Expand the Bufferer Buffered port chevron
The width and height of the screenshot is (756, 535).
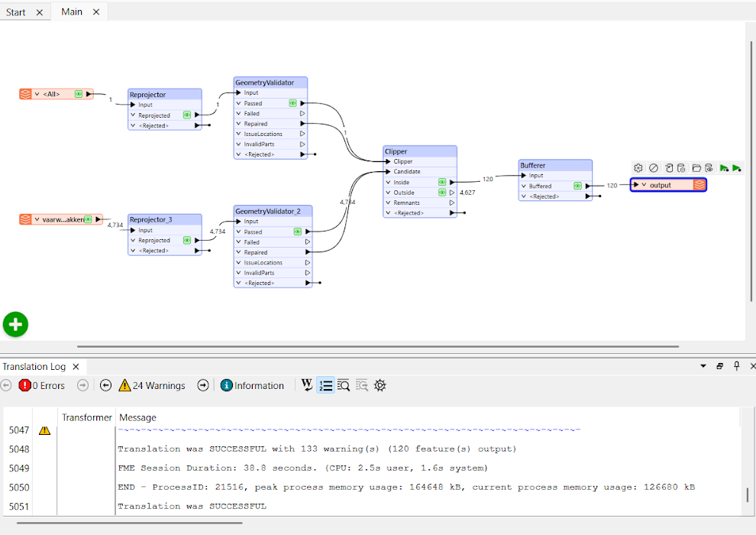pyautogui.click(x=524, y=186)
